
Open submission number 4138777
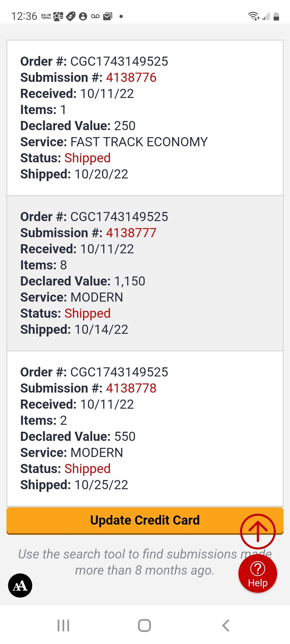[x=131, y=233]
